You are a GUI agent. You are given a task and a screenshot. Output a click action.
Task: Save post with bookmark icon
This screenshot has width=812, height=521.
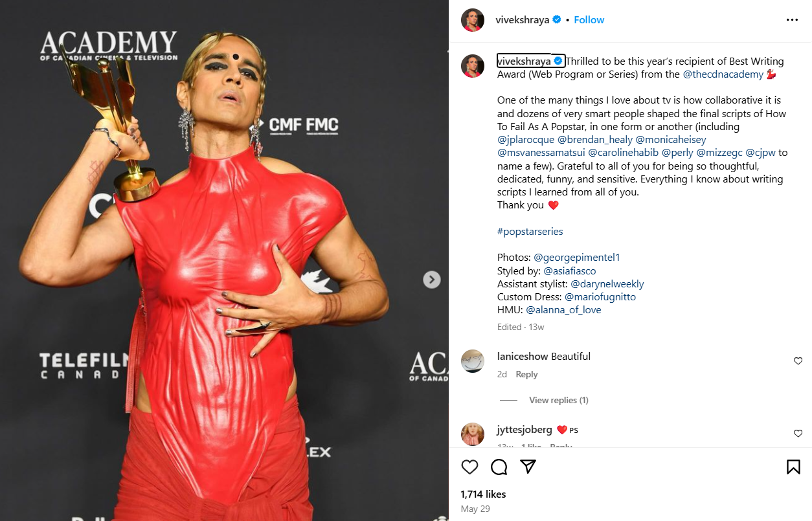click(x=793, y=467)
